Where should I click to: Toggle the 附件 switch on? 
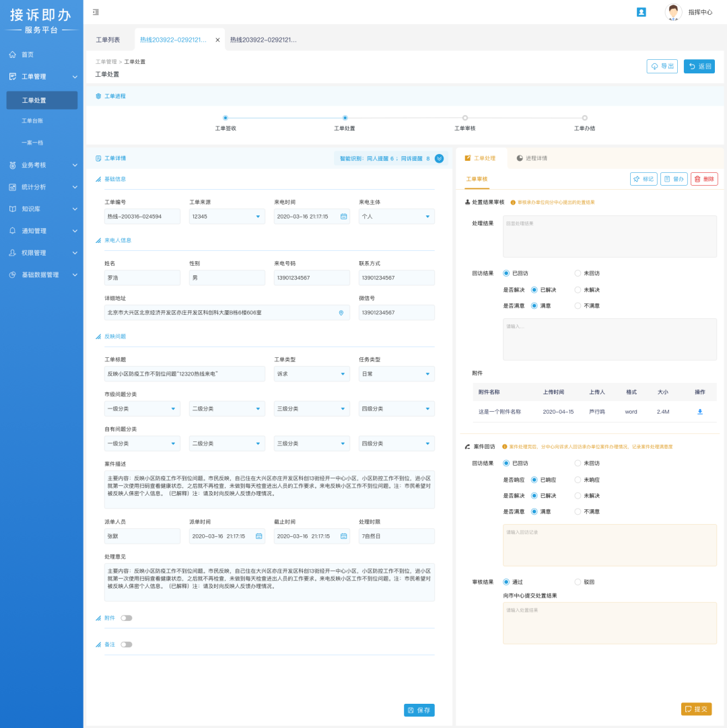(127, 618)
